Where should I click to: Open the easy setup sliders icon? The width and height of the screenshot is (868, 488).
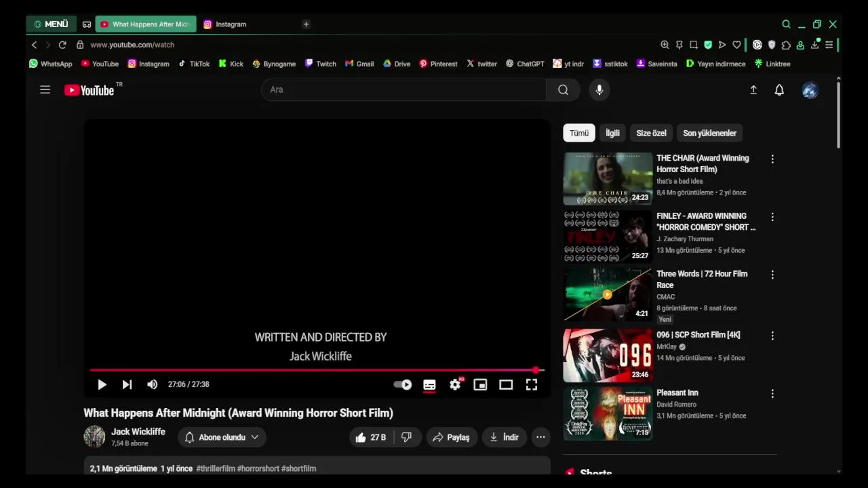(x=829, y=45)
